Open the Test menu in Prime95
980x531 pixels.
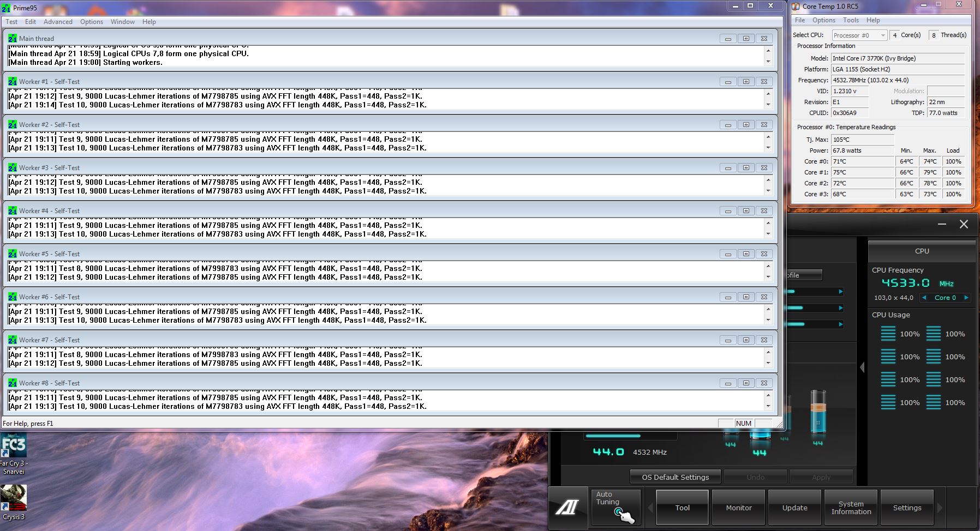coord(11,22)
